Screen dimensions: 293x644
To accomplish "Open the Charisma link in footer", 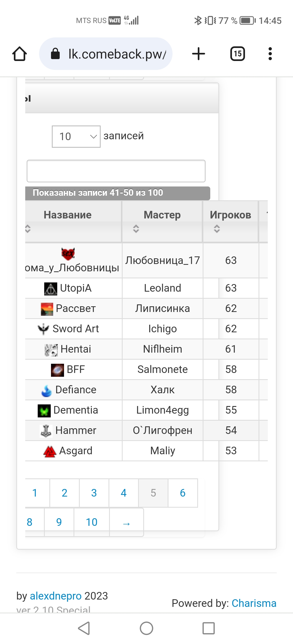I will pos(254,603).
